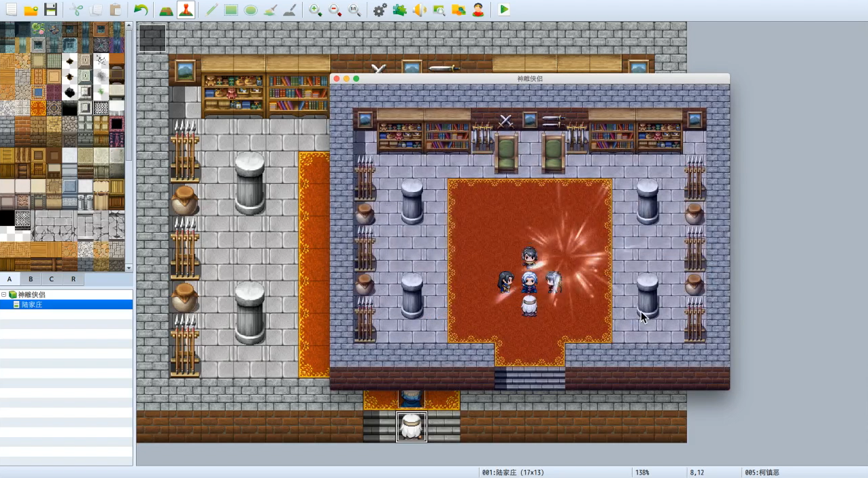This screenshot has width=868, height=478.
Task: Zoom out of the map
Action: (x=335, y=10)
